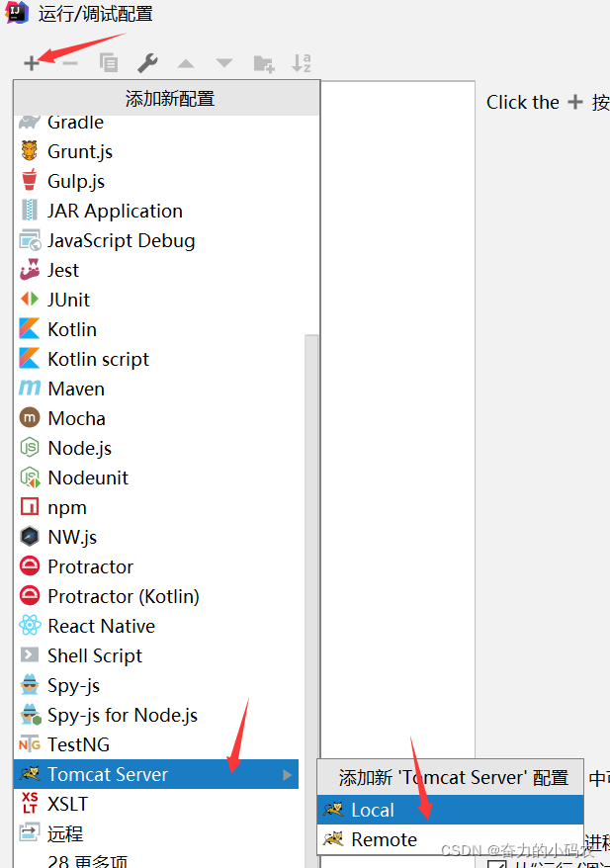Click the configuration list vertical scrollbar

(x=311, y=544)
